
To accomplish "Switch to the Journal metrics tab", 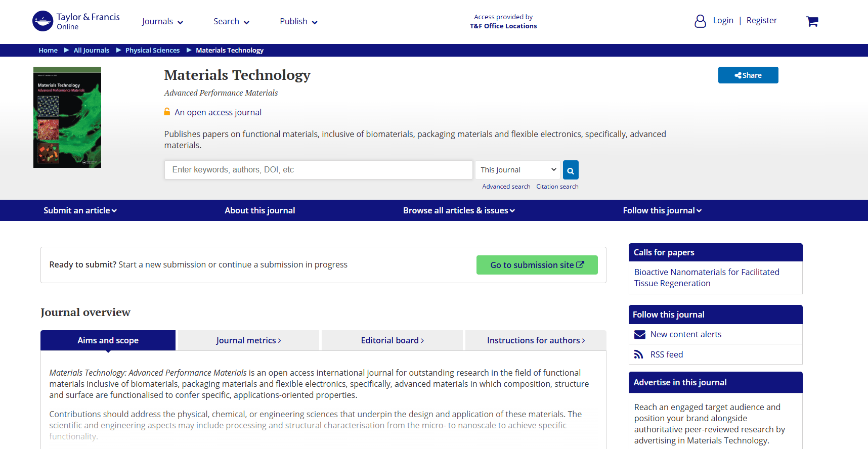I will pyautogui.click(x=248, y=340).
